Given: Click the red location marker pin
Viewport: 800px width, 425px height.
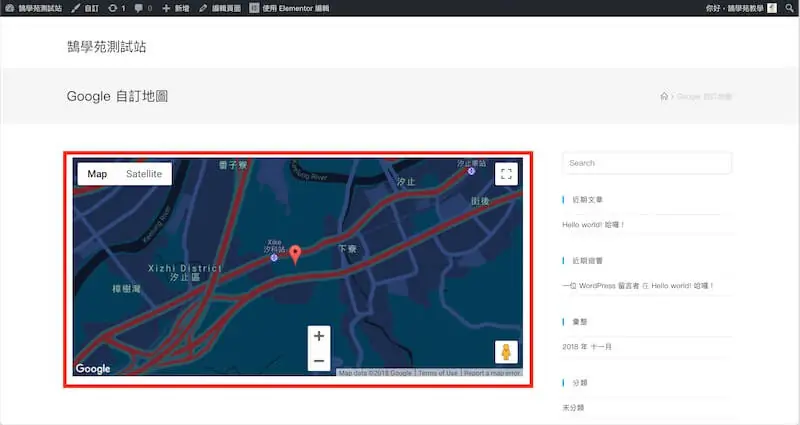Looking at the screenshot, I should (295, 254).
